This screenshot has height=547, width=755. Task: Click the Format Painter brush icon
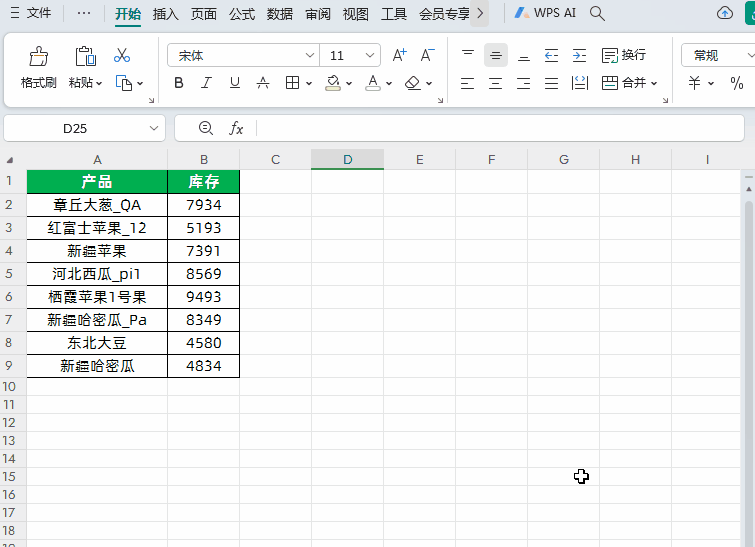tap(39, 57)
